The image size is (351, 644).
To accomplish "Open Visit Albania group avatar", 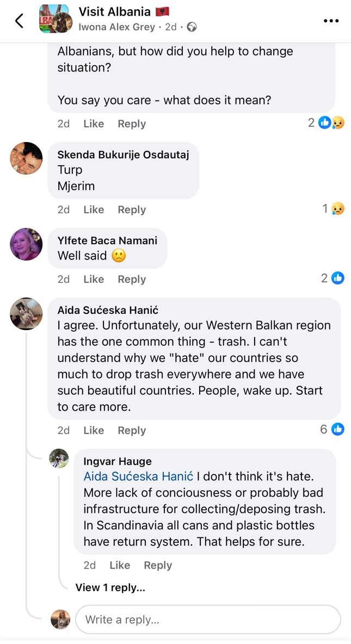I will pos(55,19).
